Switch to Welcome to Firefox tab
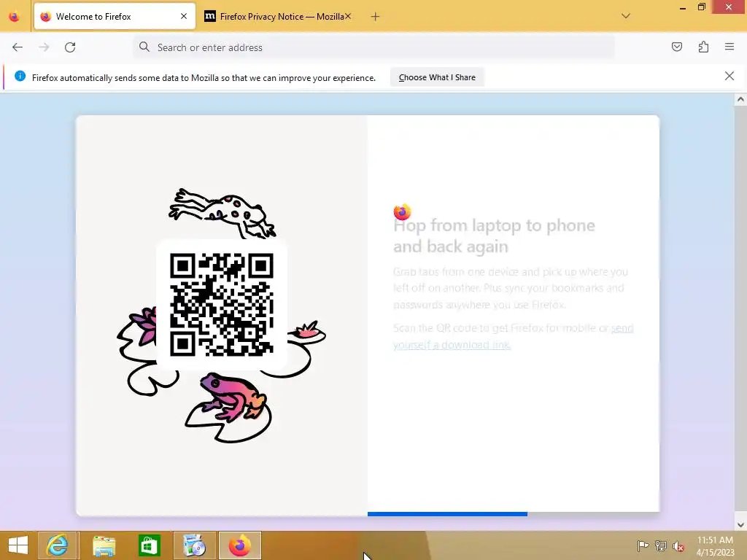Image resolution: width=747 pixels, height=560 pixels. click(115, 16)
